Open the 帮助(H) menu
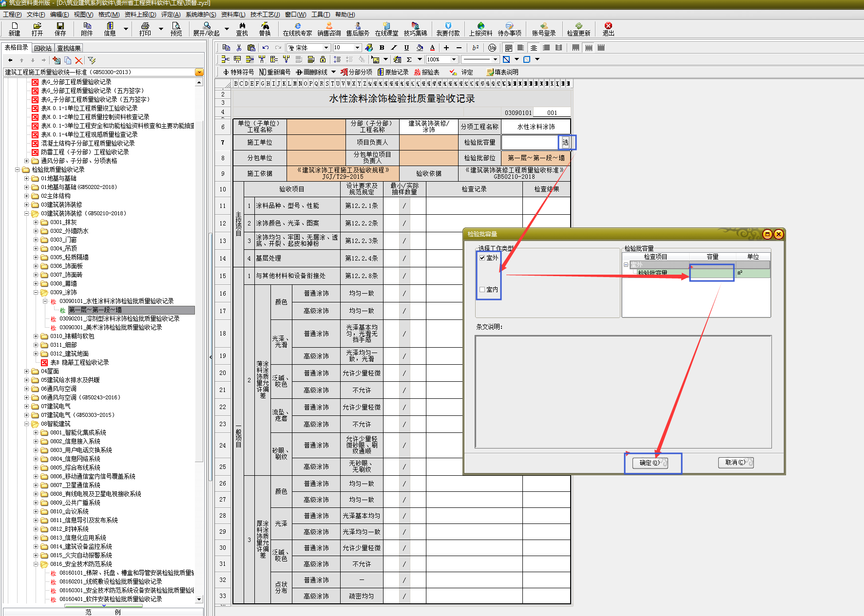The width and height of the screenshot is (864, 616). pyautogui.click(x=345, y=15)
